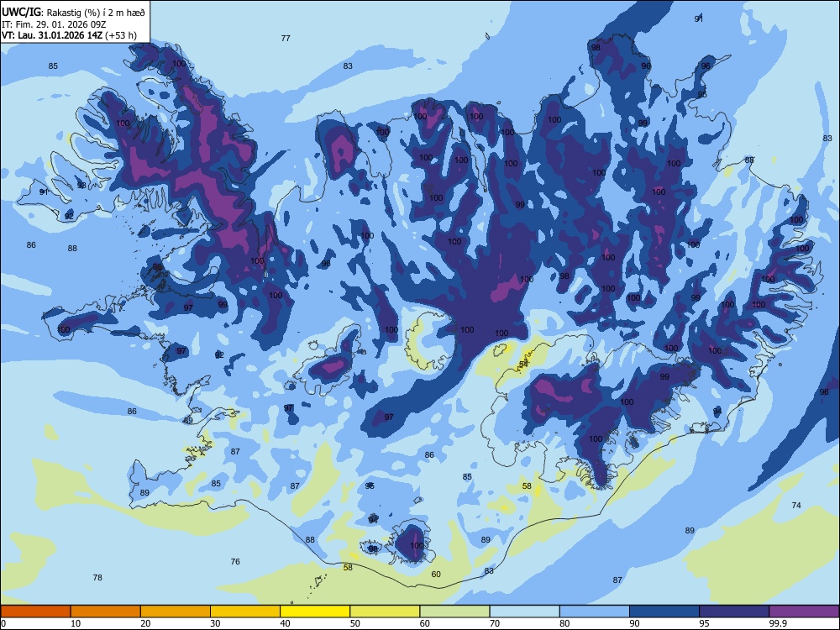The width and height of the screenshot is (840, 630).
Task: Click the dark orange 0–10 legend swatch
Action: click(35, 612)
